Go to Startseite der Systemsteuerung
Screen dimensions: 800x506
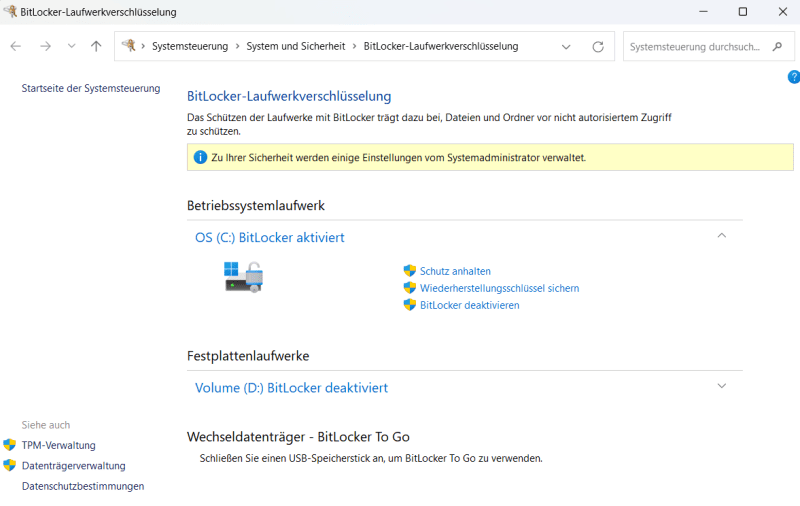pos(91,88)
